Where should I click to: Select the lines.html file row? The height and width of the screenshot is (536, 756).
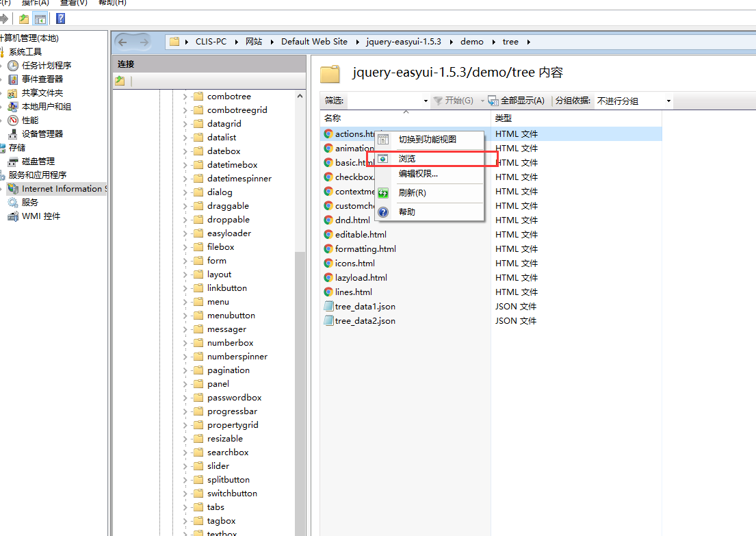point(491,292)
